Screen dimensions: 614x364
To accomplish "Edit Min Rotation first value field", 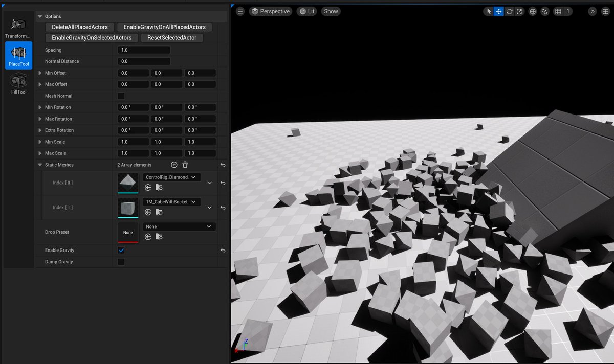I will tap(134, 107).
